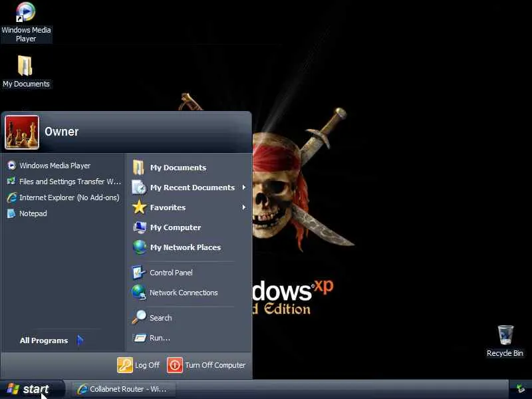The width and height of the screenshot is (532, 399).
Task: Open the Run... label
Action: click(160, 338)
